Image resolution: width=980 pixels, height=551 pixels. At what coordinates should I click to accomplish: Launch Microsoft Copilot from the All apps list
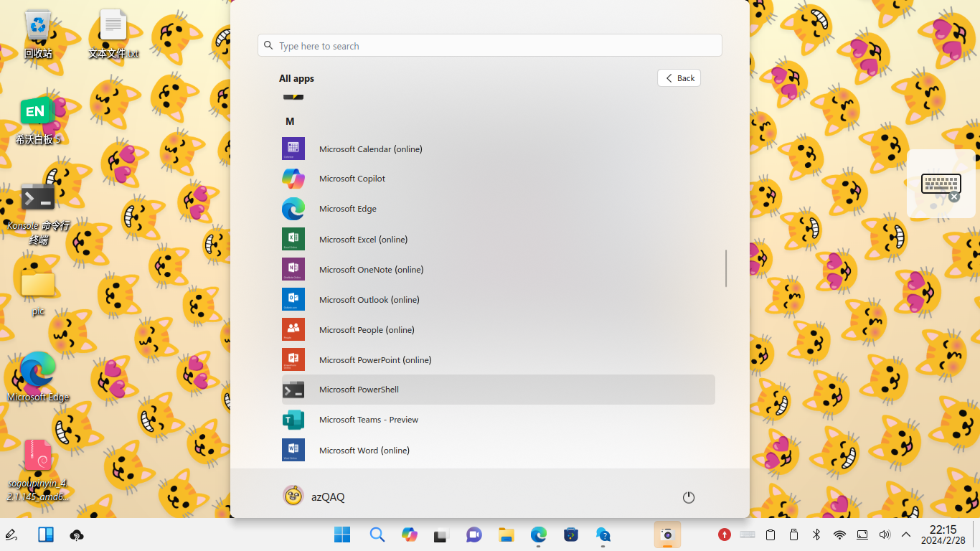[x=499, y=179]
